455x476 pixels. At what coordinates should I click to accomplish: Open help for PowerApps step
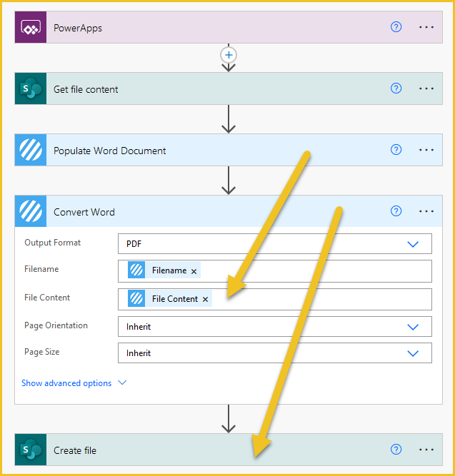[x=396, y=27]
